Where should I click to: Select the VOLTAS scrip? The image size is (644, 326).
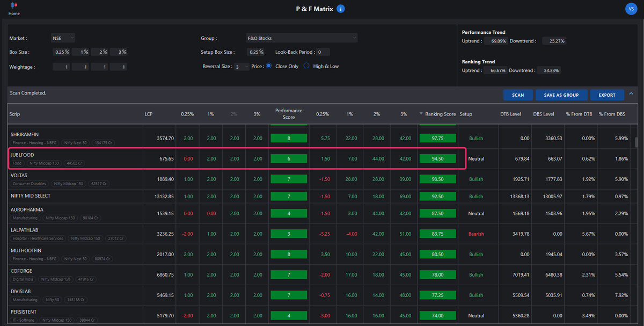tap(19, 176)
